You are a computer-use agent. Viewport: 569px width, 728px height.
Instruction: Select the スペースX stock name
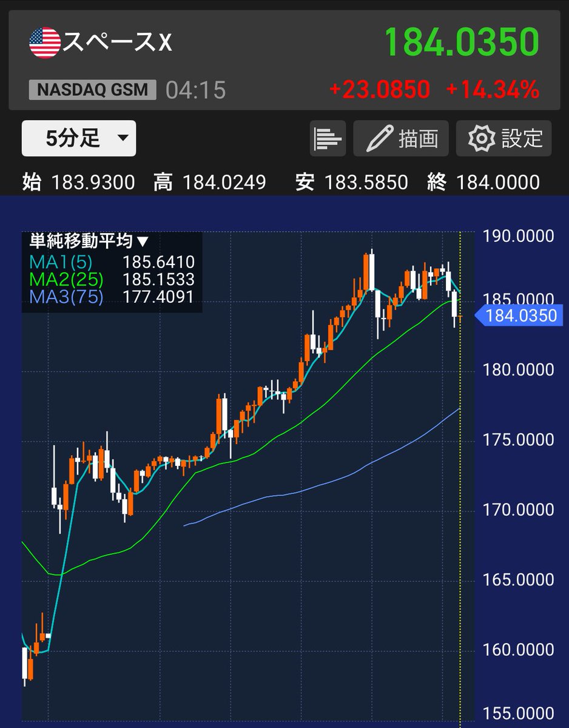(x=118, y=43)
